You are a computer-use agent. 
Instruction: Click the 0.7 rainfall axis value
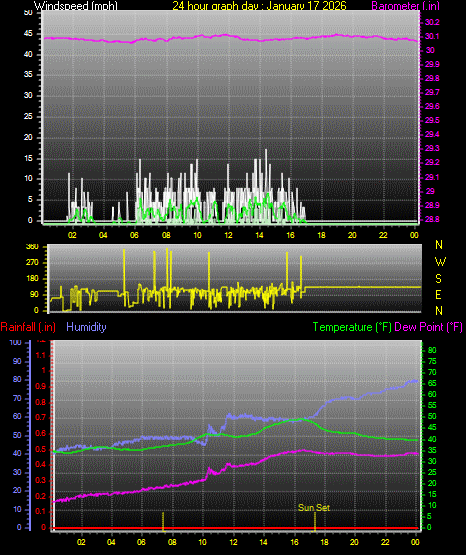[x=41, y=417]
